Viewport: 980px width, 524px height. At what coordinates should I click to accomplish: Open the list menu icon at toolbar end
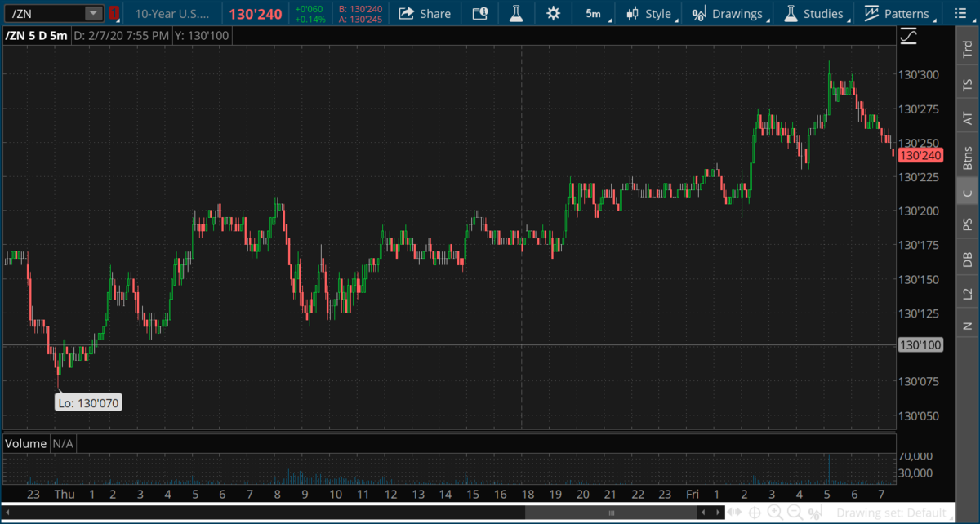click(x=959, y=13)
